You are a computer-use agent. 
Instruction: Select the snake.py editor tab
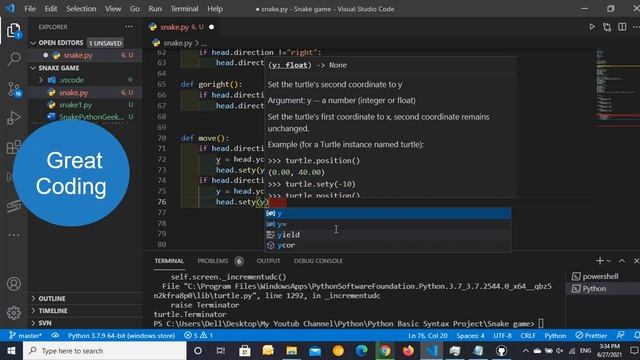[x=181, y=27]
